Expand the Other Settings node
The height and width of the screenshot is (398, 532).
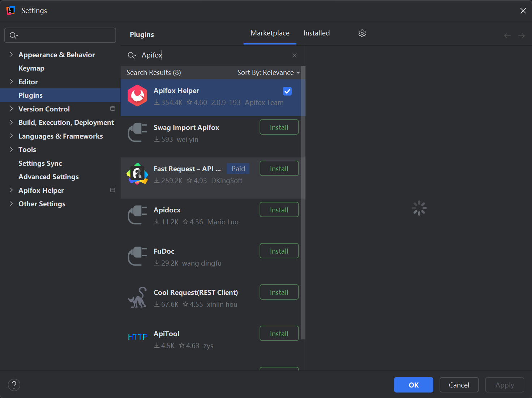pyautogui.click(x=11, y=204)
